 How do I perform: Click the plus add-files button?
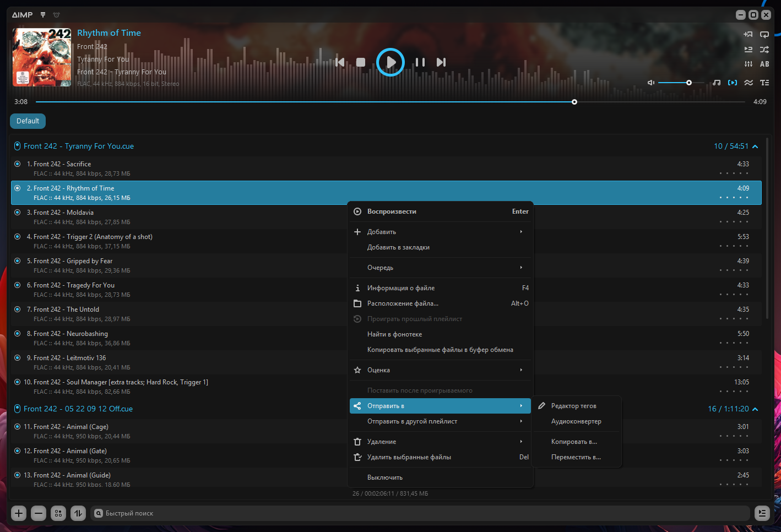pyautogui.click(x=19, y=513)
